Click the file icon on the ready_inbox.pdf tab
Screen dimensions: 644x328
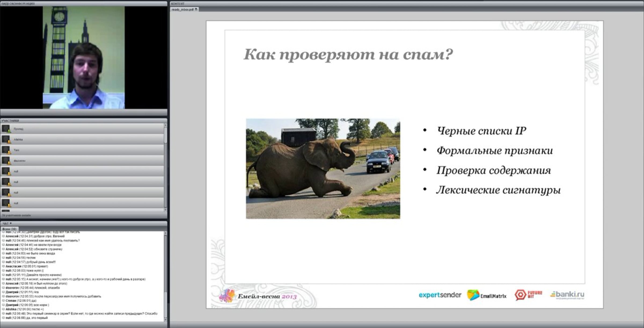[x=196, y=9]
